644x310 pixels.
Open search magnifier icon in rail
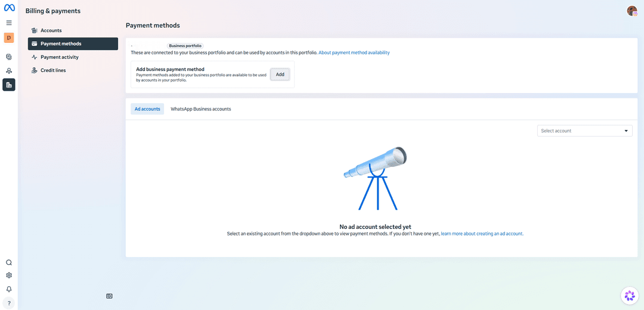[x=9, y=263]
